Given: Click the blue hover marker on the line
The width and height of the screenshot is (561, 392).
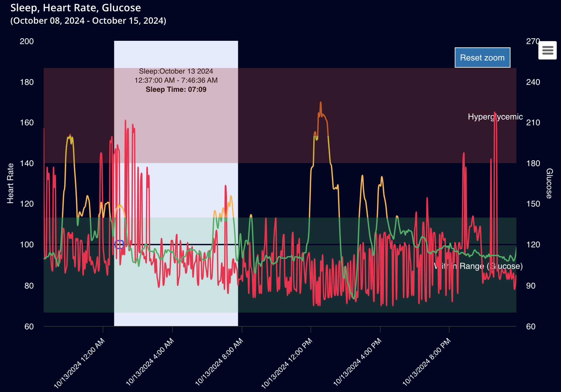Looking at the screenshot, I should [x=119, y=244].
